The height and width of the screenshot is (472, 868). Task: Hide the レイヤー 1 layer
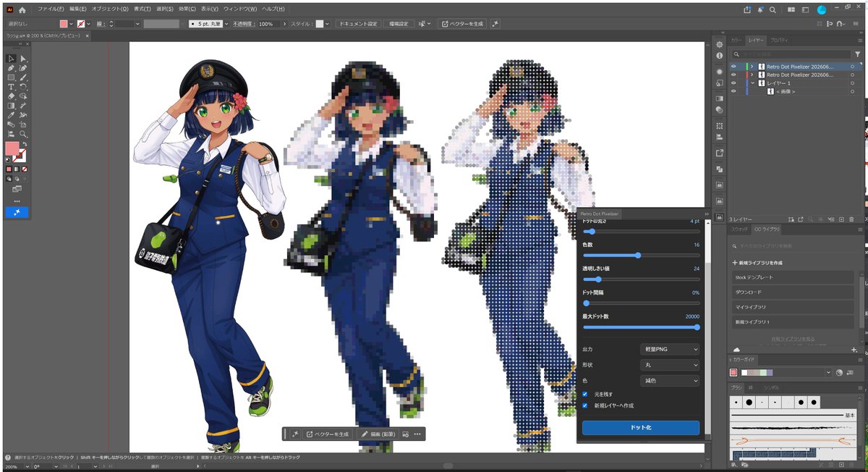pyautogui.click(x=733, y=83)
